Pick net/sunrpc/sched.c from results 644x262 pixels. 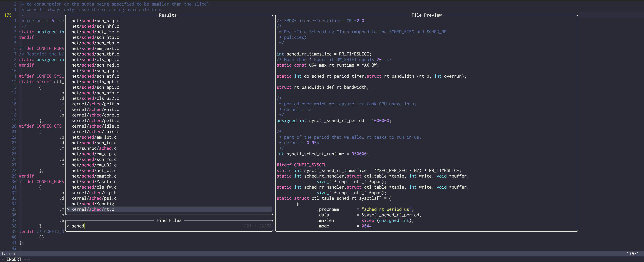94,148
